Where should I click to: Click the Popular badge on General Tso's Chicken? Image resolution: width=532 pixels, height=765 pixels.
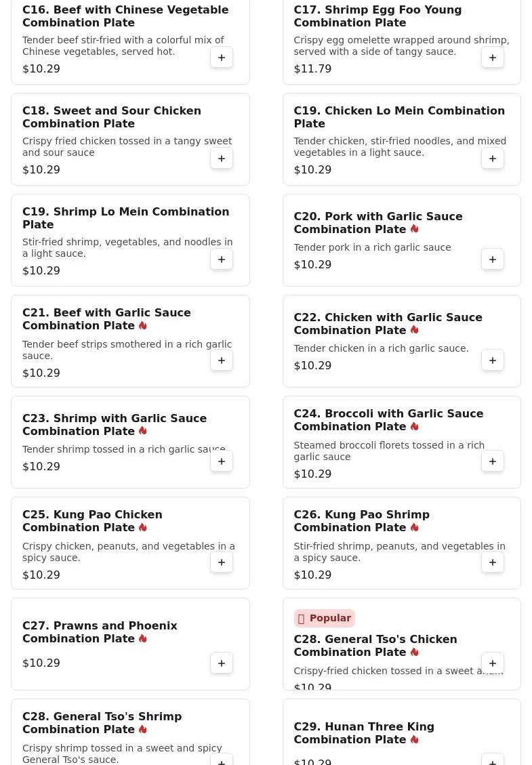click(x=325, y=618)
